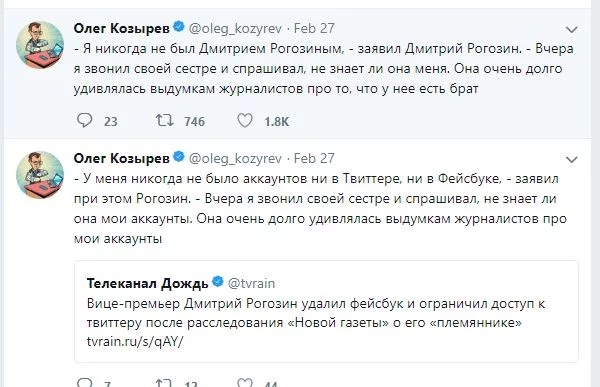Follow the tvrain.ru/s/qAY/ link

click(x=135, y=341)
